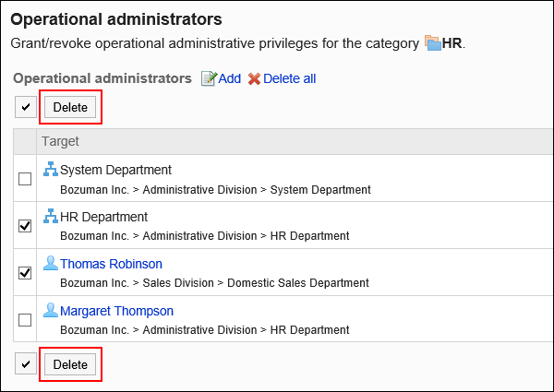Tick the Margaret Thompson checkbox
The image size is (554, 392).
pyautogui.click(x=25, y=320)
